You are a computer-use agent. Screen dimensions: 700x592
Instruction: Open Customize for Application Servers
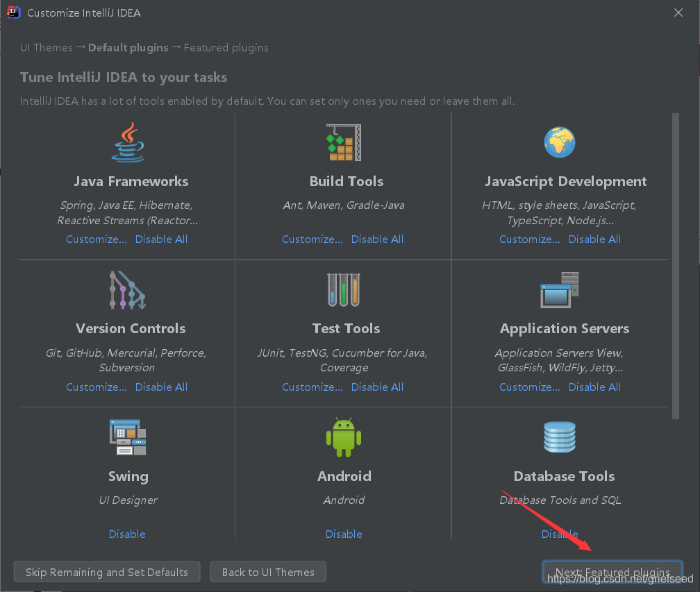coord(529,387)
